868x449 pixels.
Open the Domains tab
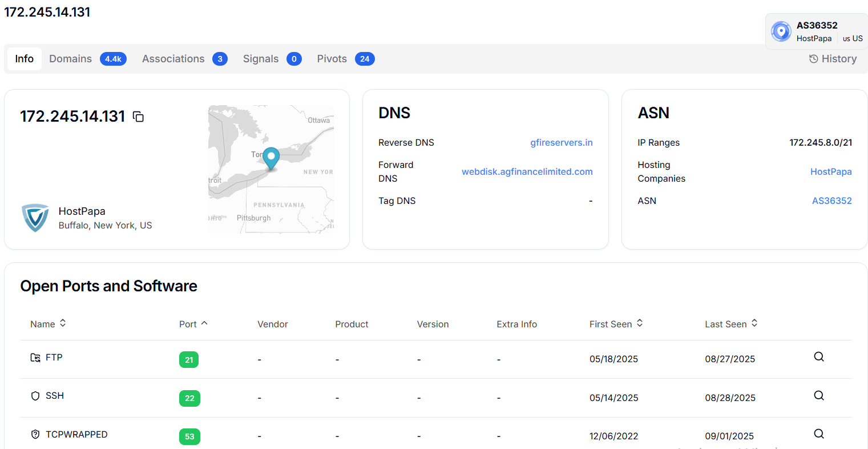(87, 59)
